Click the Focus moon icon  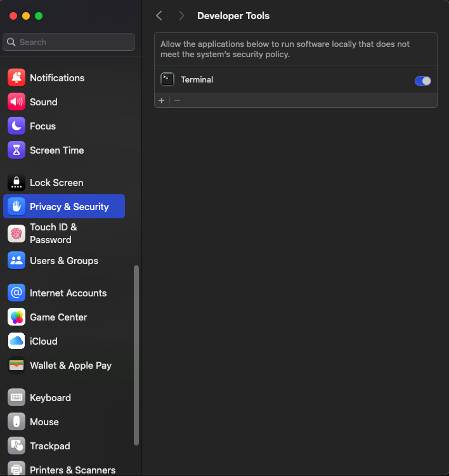(x=16, y=126)
